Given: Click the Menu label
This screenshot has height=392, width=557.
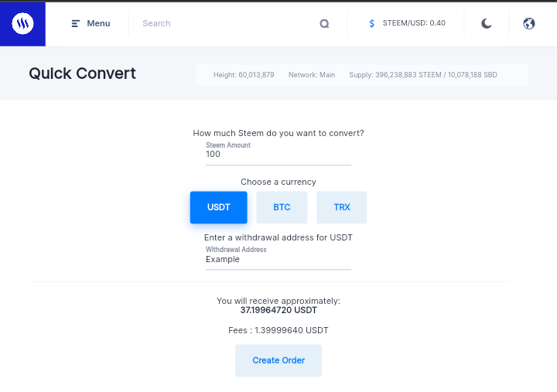Looking at the screenshot, I should pyautogui.click(x=98, y=23).
